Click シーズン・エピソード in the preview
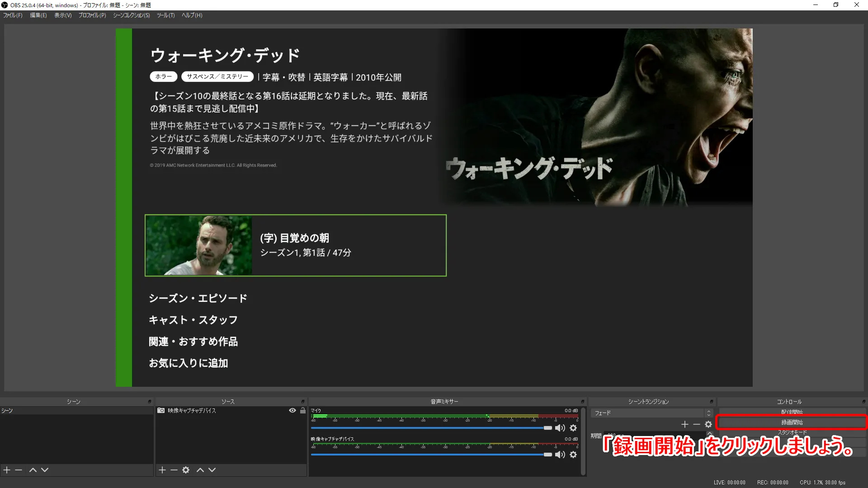The width and height of the screenshot is (868, 488). coord(198,298)
